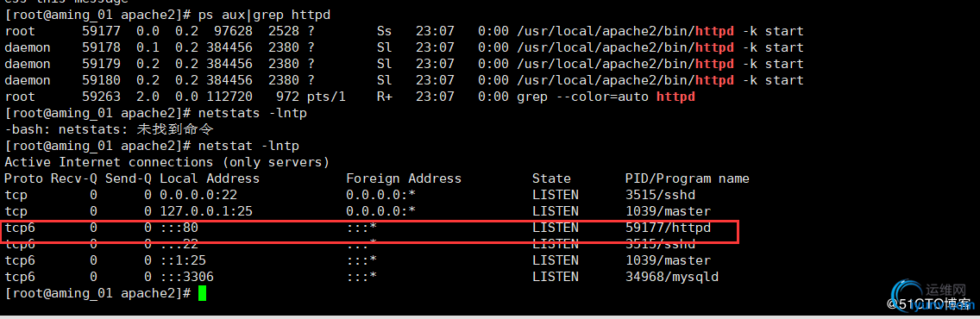The image size is (980, 319).
Task: Click '34968/mysqld' program name
Action: (x=672, y=277)
